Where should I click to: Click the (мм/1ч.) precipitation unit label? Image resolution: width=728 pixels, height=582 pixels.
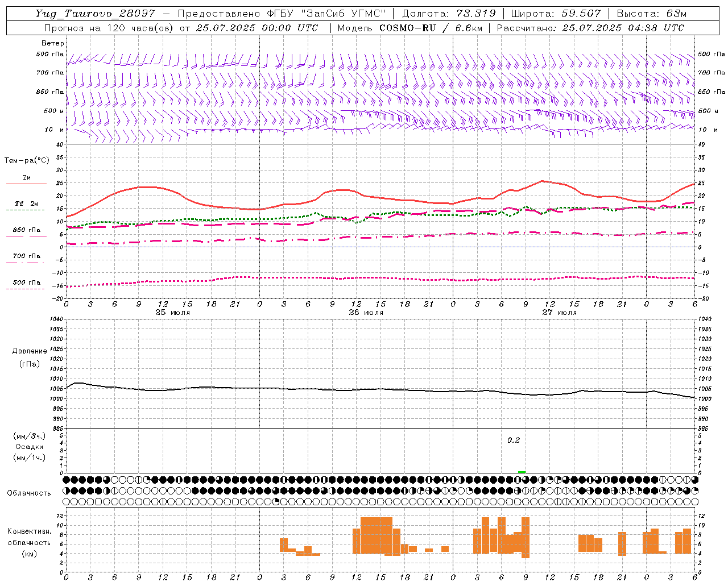30,458
